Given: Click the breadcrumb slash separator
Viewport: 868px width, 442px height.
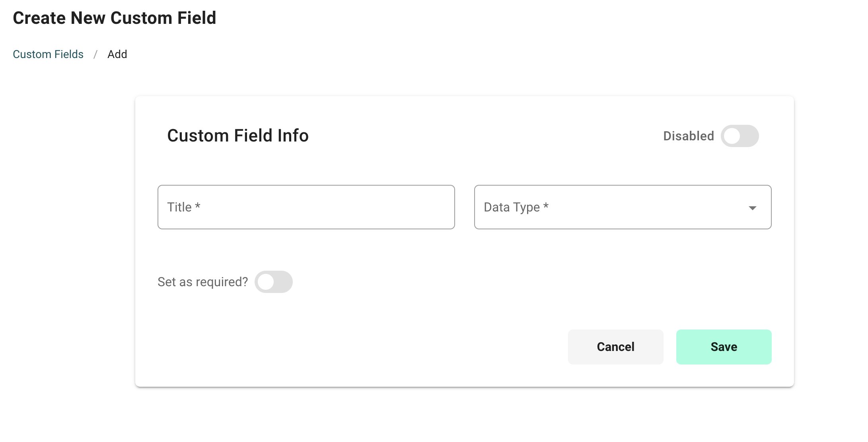Looking at the screenshot, I should pyautogui.click(x=95, y=54).
